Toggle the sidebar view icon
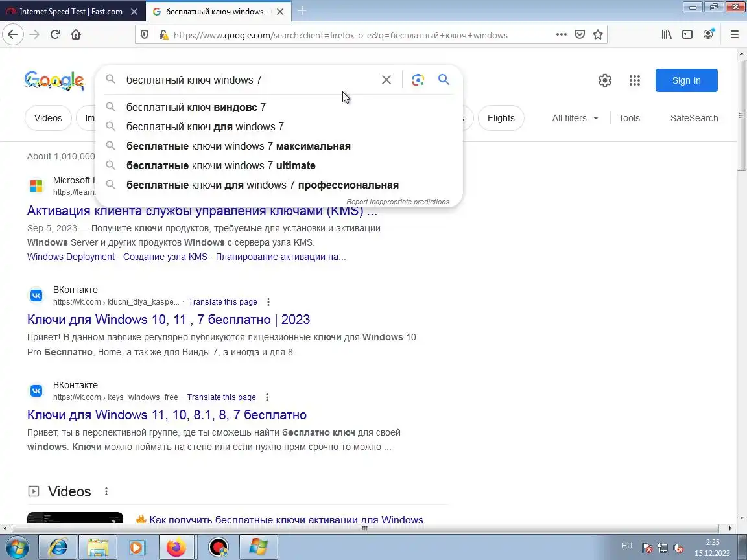747x560 pixels. (687, 35)
